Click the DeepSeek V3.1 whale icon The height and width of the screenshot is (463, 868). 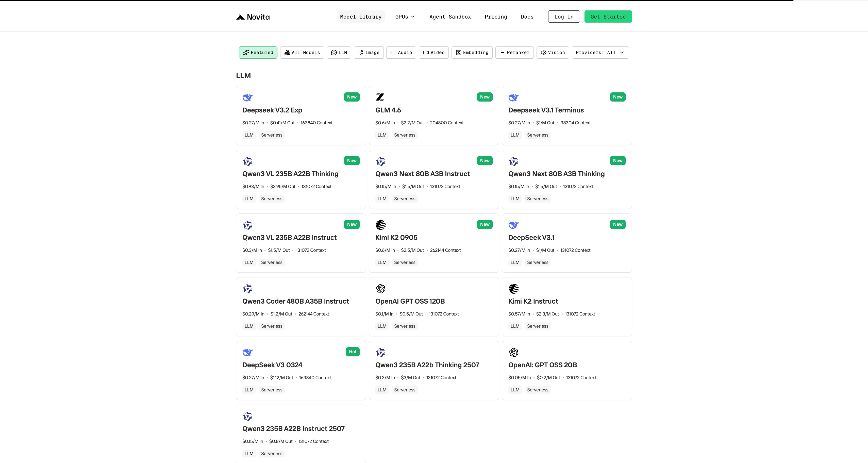(513, 225)
